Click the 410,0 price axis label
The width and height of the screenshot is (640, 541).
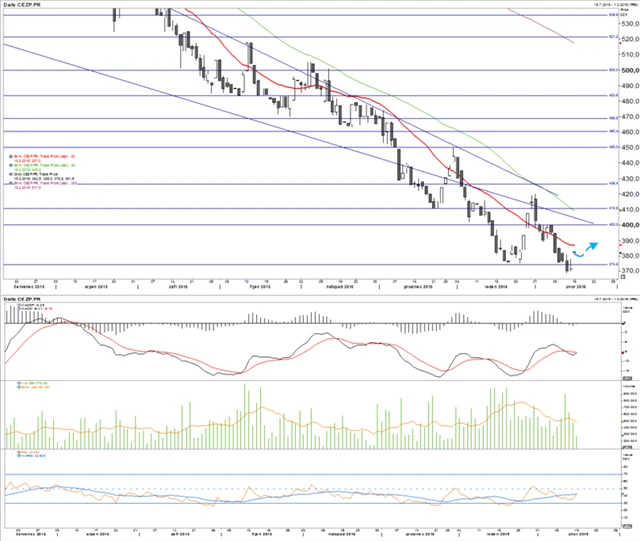(630, 209)
